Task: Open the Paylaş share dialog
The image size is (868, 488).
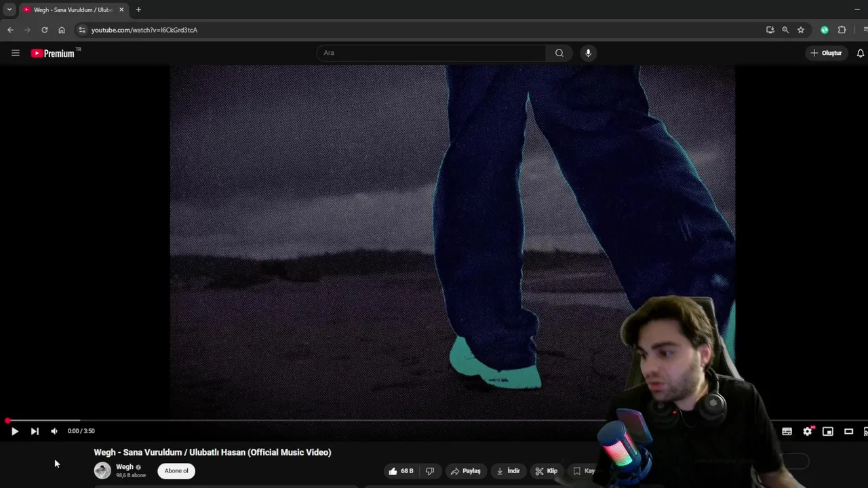Action: coord(465,471)
